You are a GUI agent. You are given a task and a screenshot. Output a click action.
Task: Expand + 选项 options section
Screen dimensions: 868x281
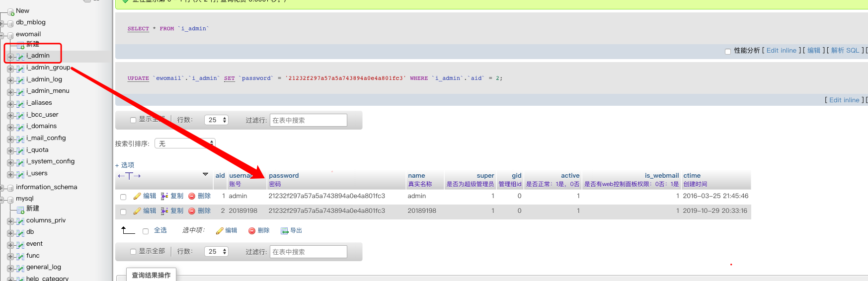click(x=125, y=165)
